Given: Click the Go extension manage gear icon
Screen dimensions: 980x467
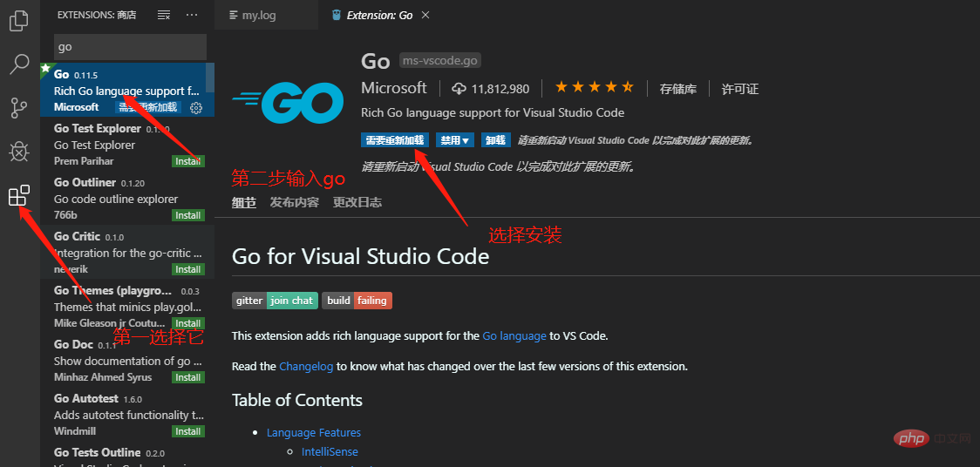Looking at the screenshot, I should [196, 107].
